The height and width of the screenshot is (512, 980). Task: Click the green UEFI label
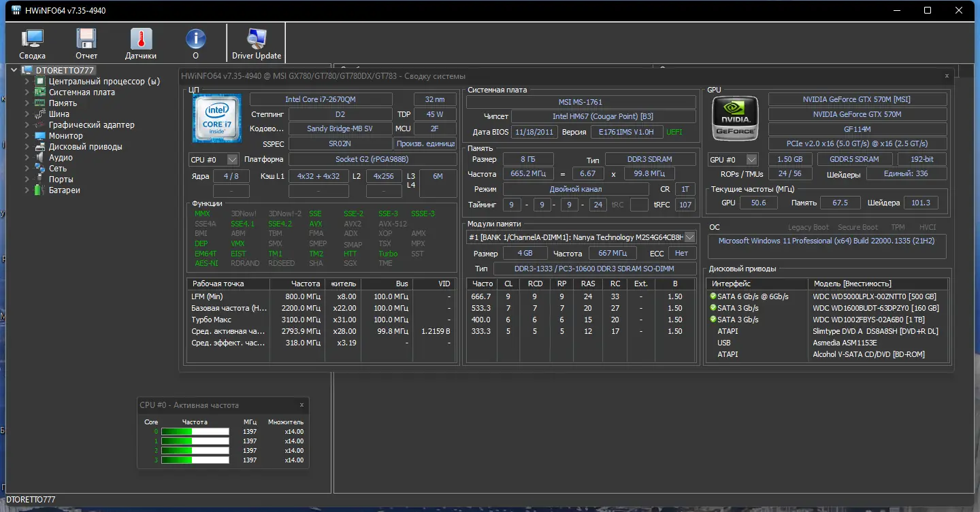coord(674,132)
